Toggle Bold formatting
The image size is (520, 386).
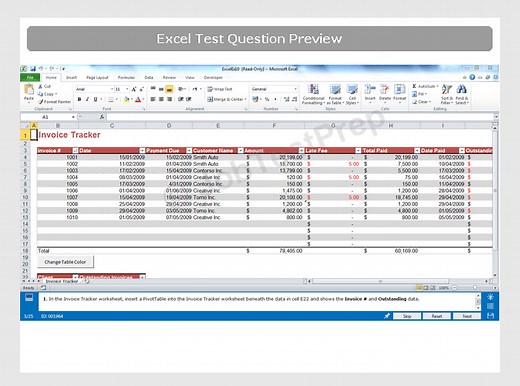[x=79, y=99]
